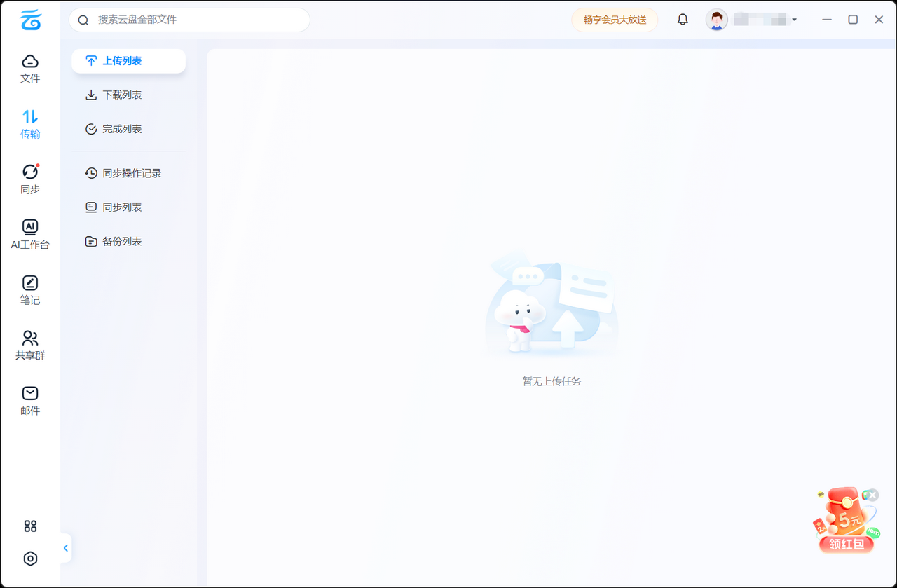
Task: Select the 传输 transfer icon in sidebar
Action: 30,123
